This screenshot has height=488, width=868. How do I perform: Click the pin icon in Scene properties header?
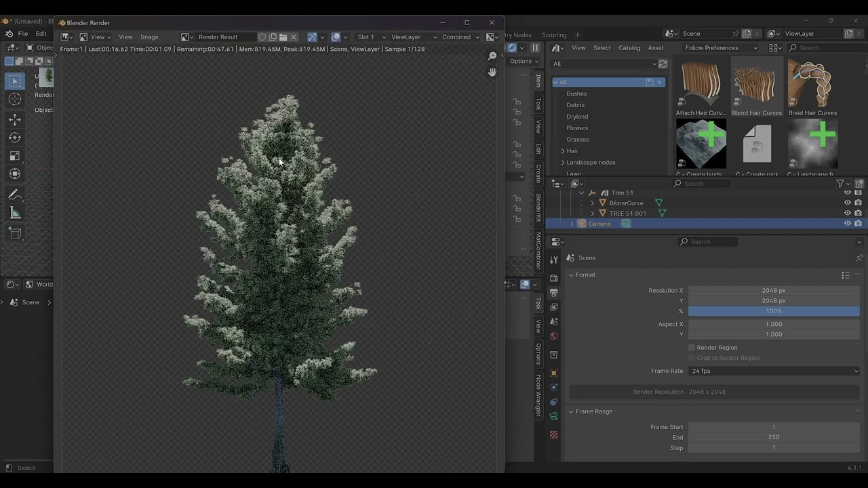pyautogui.click(x=859, y=258)
